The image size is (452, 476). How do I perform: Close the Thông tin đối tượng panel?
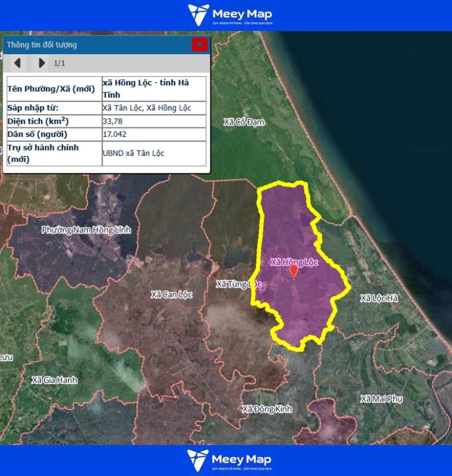(x=199, y=45)
